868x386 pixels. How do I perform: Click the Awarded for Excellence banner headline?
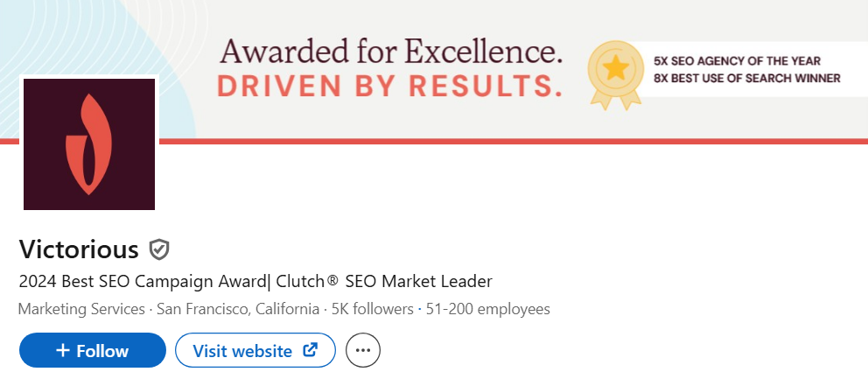[x=390, y=51]
